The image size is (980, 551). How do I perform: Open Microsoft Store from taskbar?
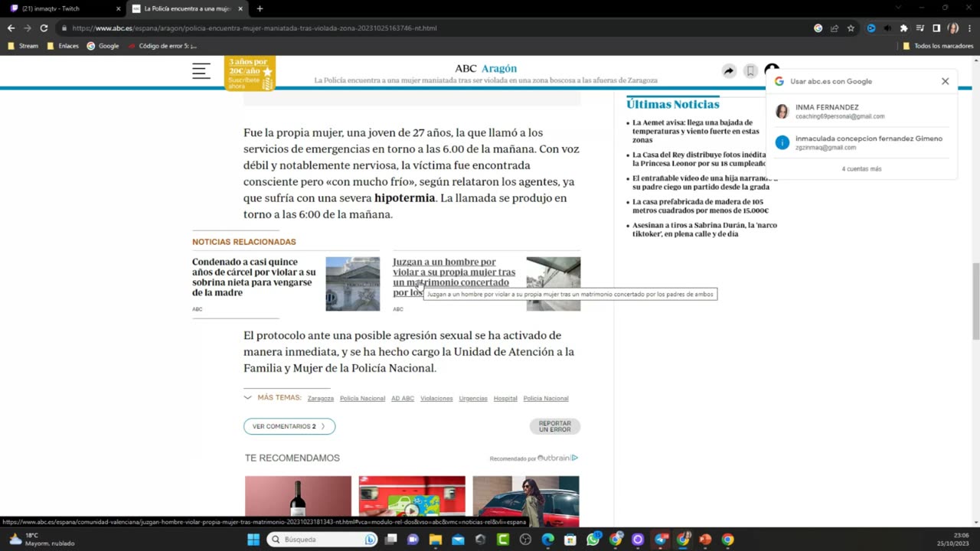coord(570,540)
